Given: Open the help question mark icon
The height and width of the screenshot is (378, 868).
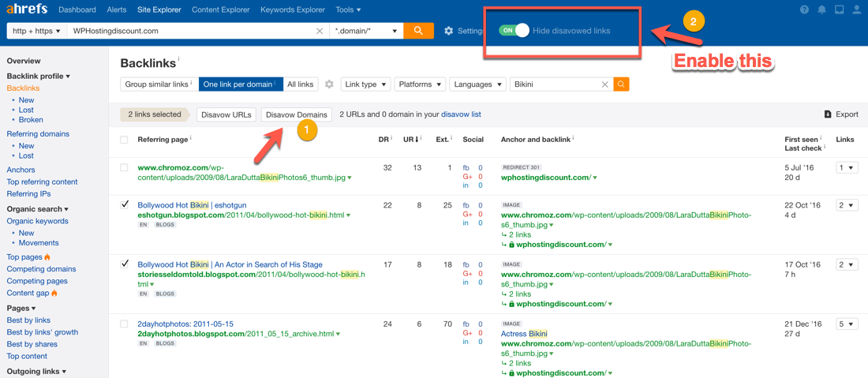Looking at the screenshot, I should pos(804,10).
